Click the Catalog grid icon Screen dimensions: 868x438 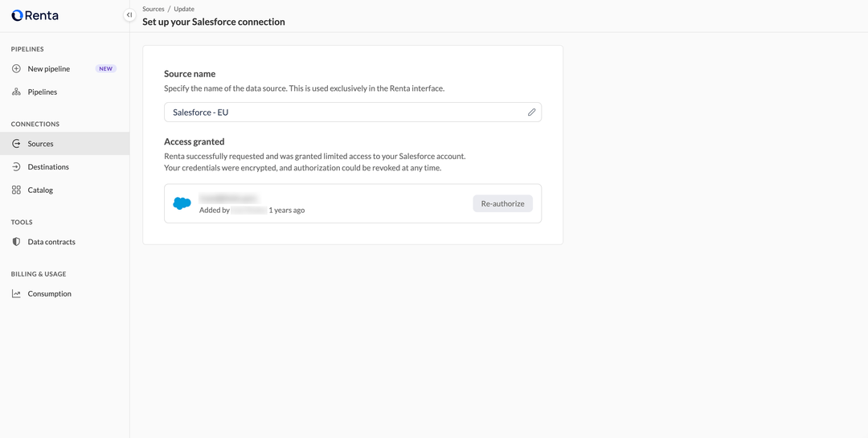point(16,190)
